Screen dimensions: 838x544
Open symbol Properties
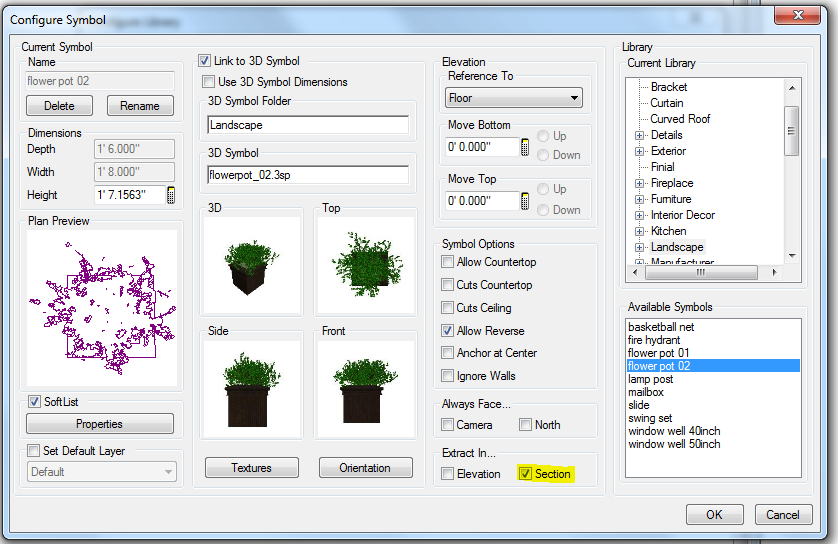(x=100, y=424)
